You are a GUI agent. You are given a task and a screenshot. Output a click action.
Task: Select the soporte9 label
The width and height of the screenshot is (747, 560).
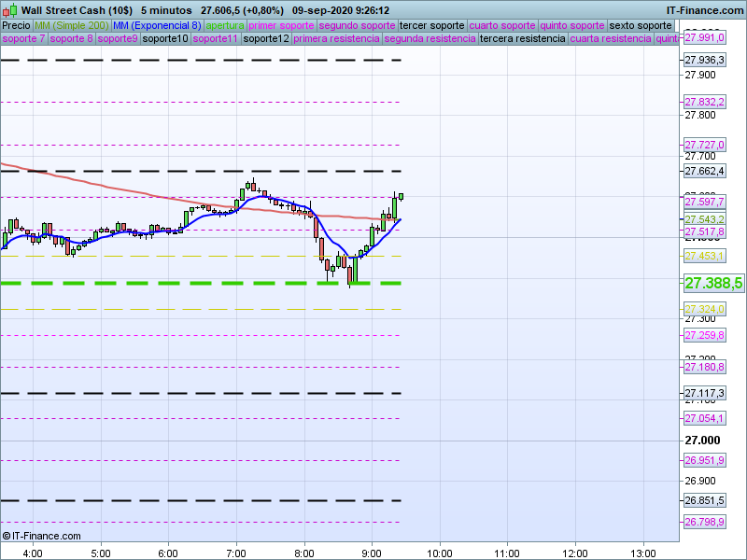click(x=118, y=38)
